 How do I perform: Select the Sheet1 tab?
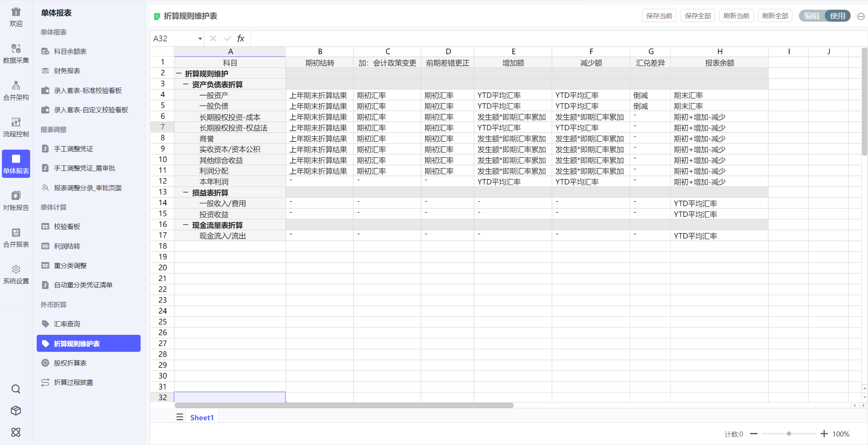202,418
